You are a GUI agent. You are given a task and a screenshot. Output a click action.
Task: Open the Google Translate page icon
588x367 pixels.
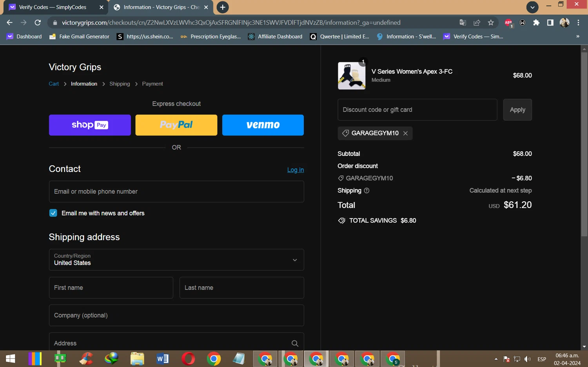(x=463, y=23)
